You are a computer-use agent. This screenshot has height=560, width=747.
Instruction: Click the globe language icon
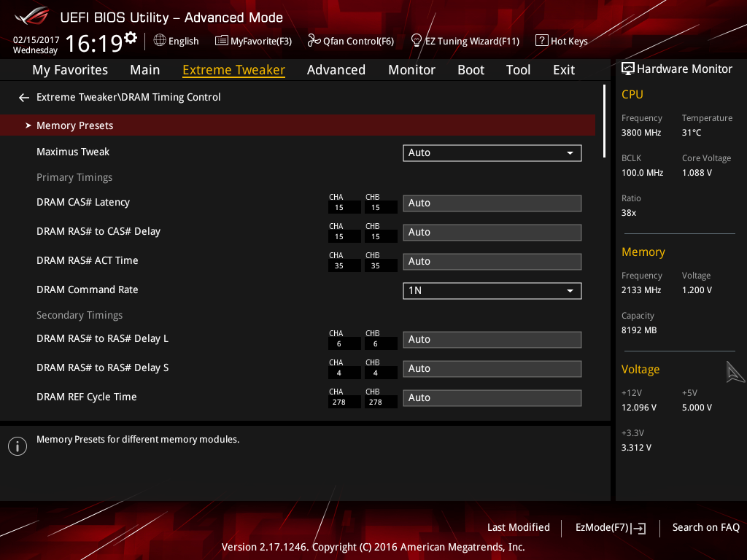[160, 41]
